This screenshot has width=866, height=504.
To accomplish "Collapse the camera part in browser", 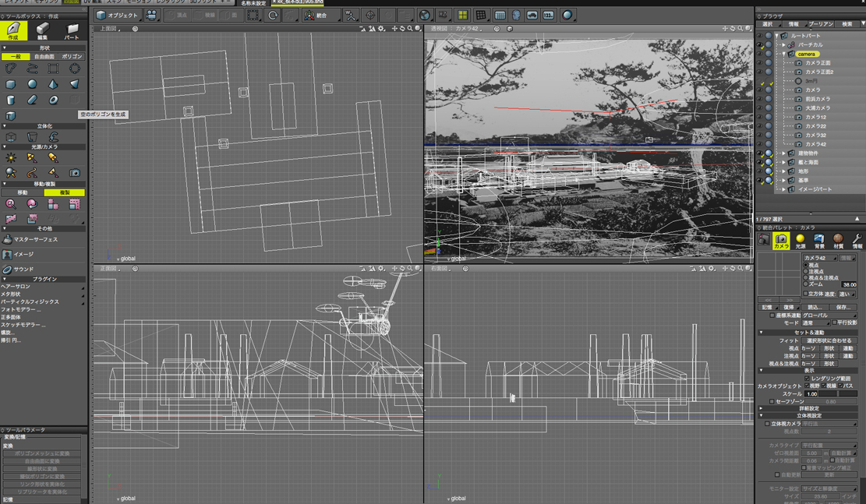I will point(783,54).
